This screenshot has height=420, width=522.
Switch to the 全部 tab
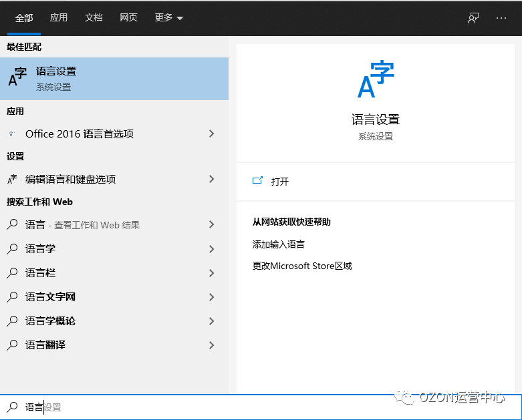(x=24, y=18)
